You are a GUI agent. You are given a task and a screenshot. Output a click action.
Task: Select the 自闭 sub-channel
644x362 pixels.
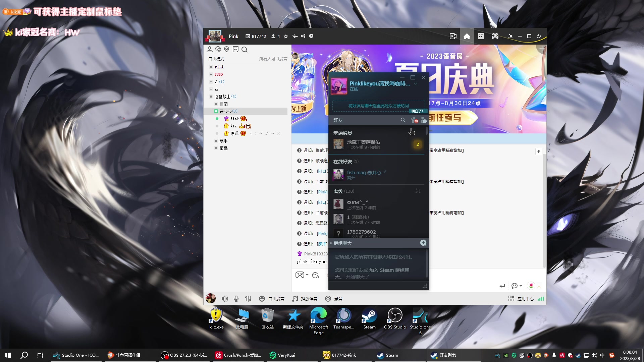pyautogui.click(x=223, y=104)
